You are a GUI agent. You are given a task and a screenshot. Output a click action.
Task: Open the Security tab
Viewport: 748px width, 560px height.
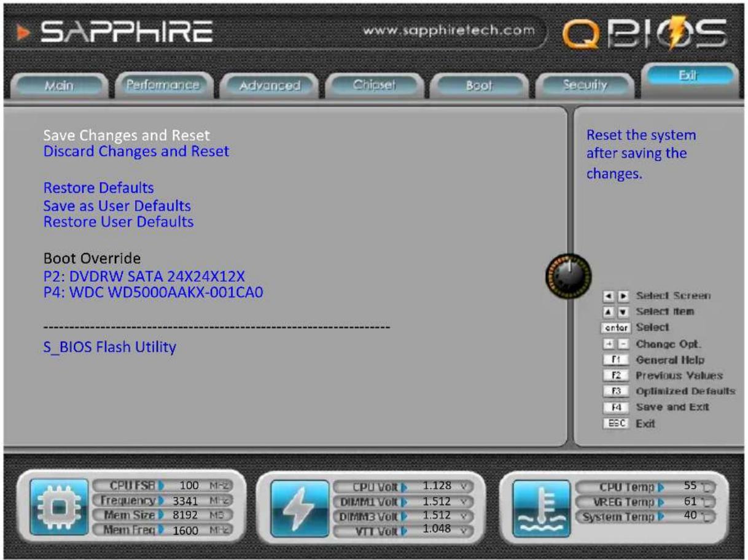pyautogui.click(x=584, y=86)
